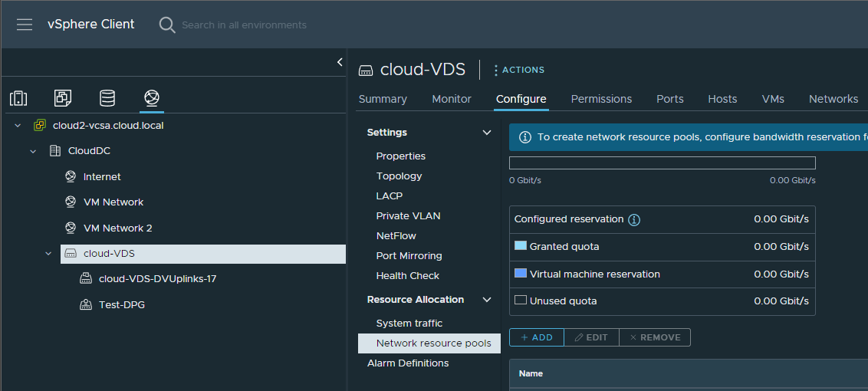868x391 pixels.
Task: Click Configured reservation 0.00 Gbit/s value
Action: 781,219
